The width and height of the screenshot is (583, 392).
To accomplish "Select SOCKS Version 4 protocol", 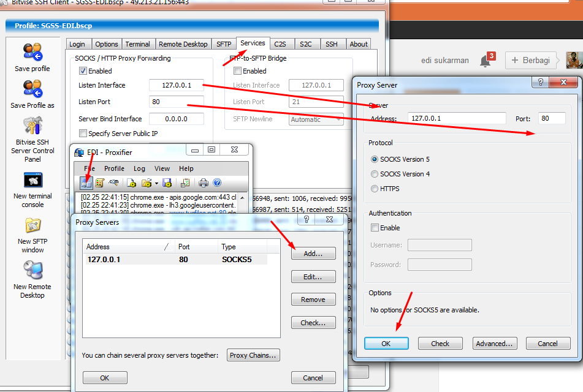I will (375, 174).
